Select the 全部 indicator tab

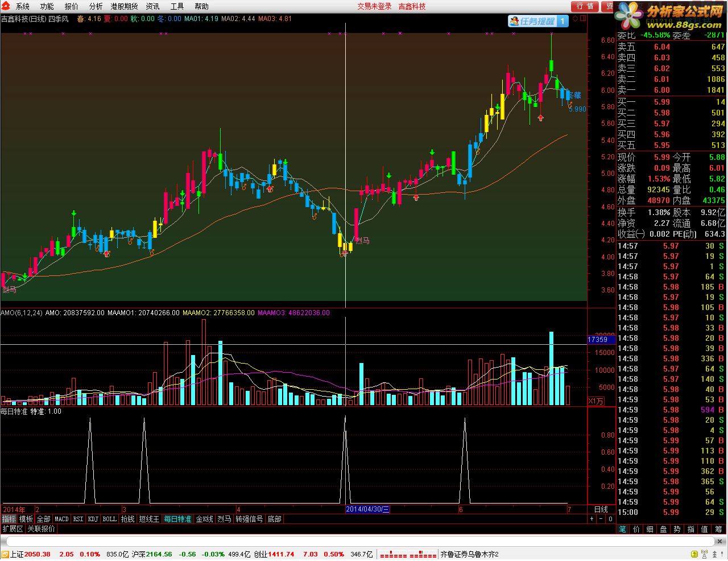(x=44, y=519)
